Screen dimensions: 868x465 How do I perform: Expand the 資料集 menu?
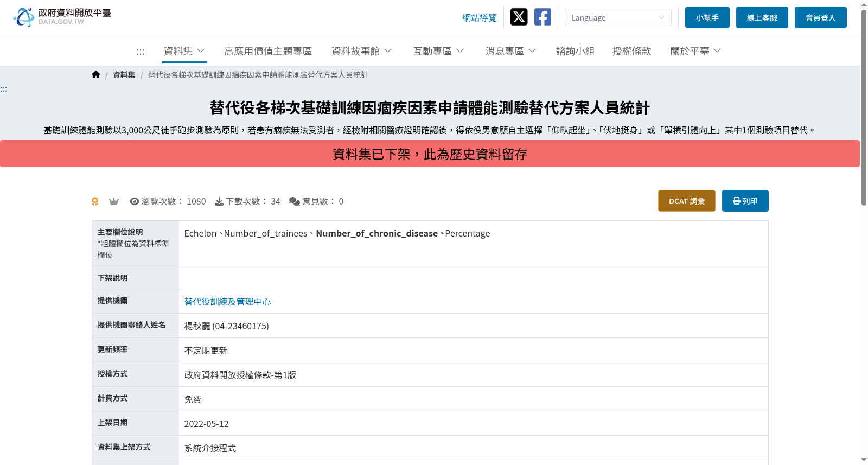(184, 51)
